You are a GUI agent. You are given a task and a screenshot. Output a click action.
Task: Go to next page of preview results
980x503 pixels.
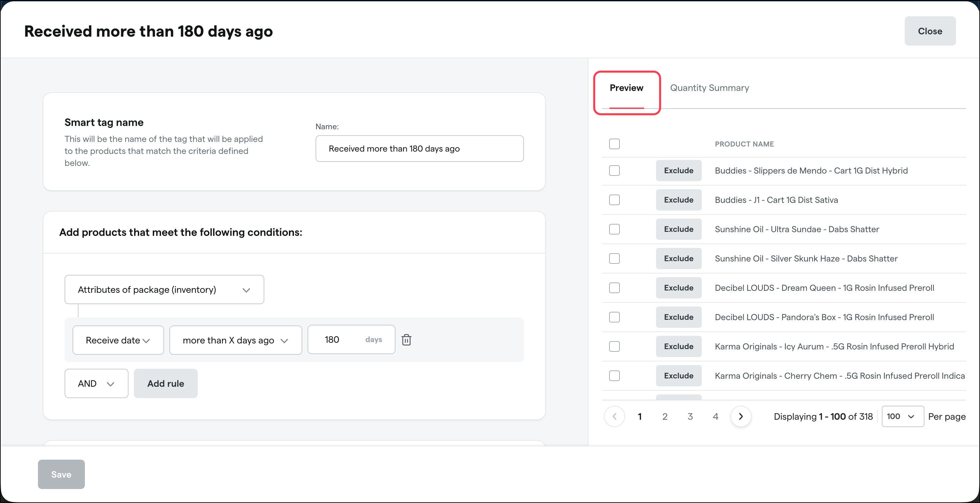tap(740, 416)
